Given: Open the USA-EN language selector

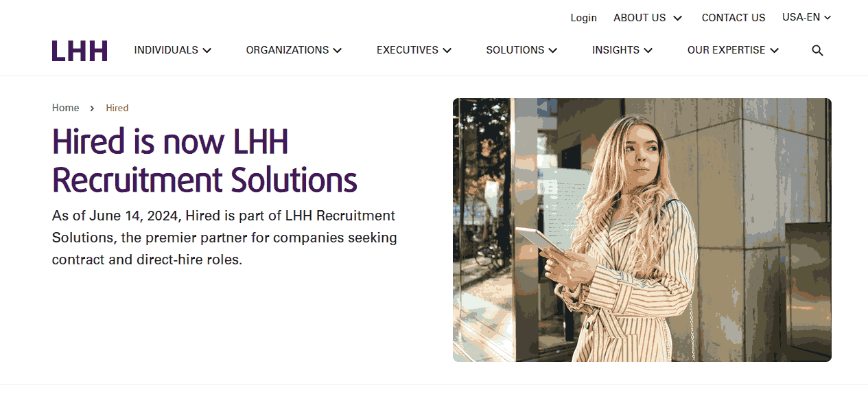Looking at the screenshot, I should pos(807,17).
